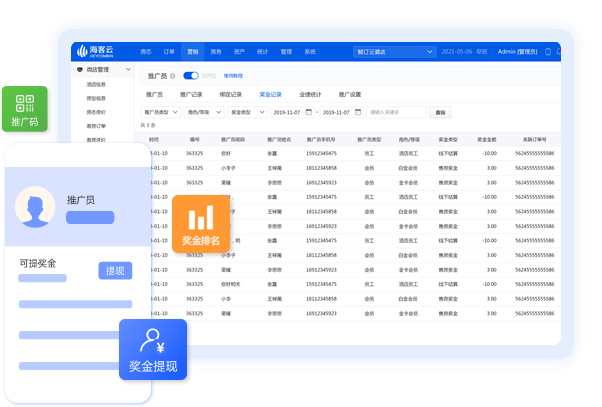Open the 奖金类型 filter dropdown

coord(248,112)
